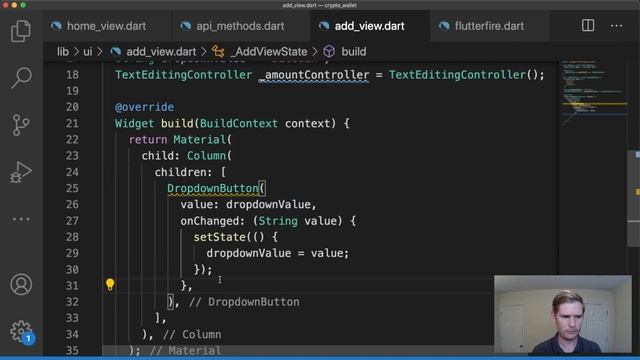Switch to the flutterfire.dart tab

[489, 26]
